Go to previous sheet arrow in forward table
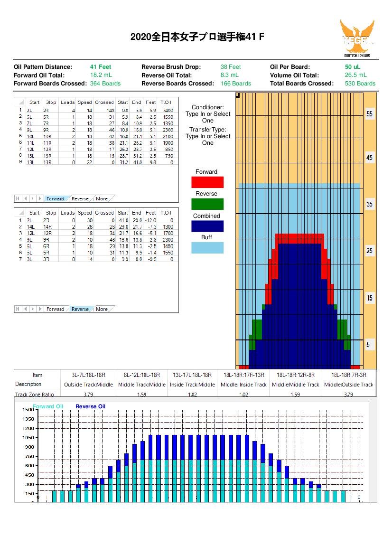Viewport: 392px width, 555px height. (x=25, y=198)
